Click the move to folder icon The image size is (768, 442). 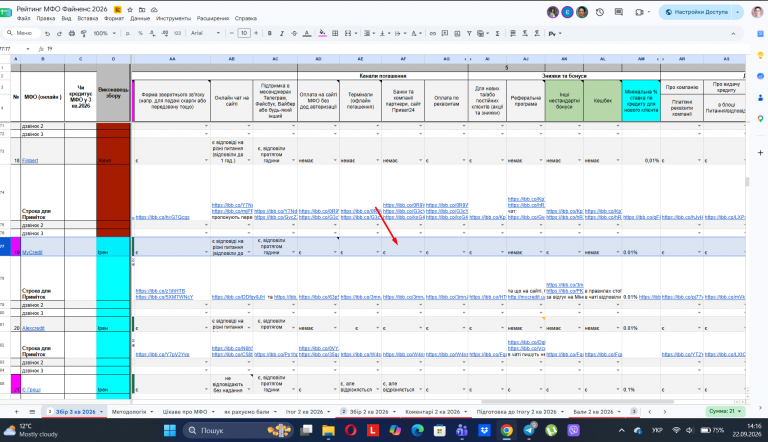(x=142, y=9)
